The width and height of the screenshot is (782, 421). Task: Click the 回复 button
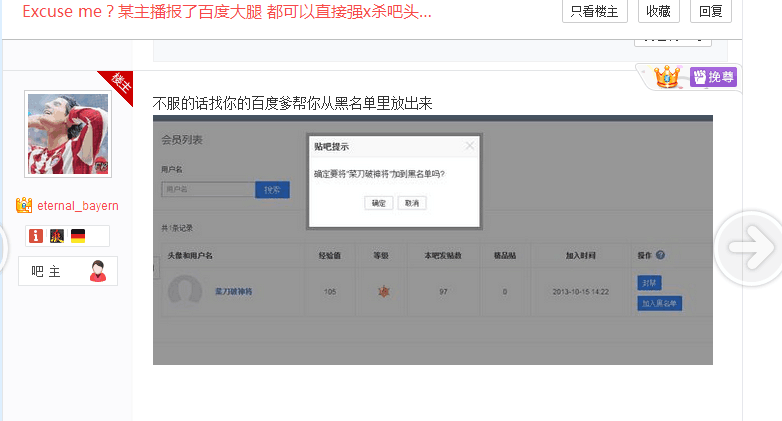tap(711, 11)
